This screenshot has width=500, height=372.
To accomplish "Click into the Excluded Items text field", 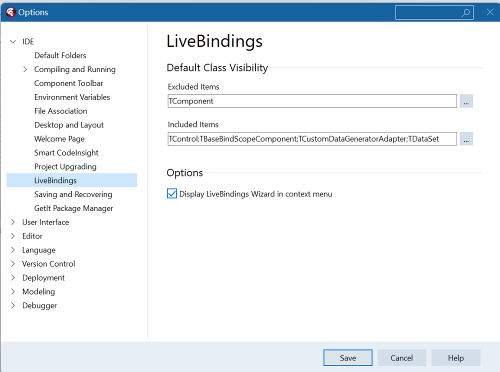I will point(312,101).
